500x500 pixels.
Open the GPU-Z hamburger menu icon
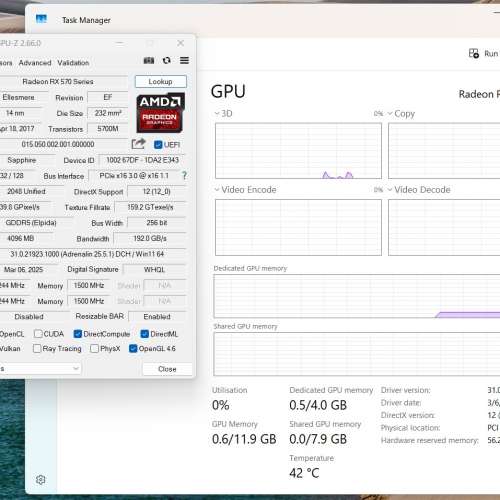[x=184, y=60]
